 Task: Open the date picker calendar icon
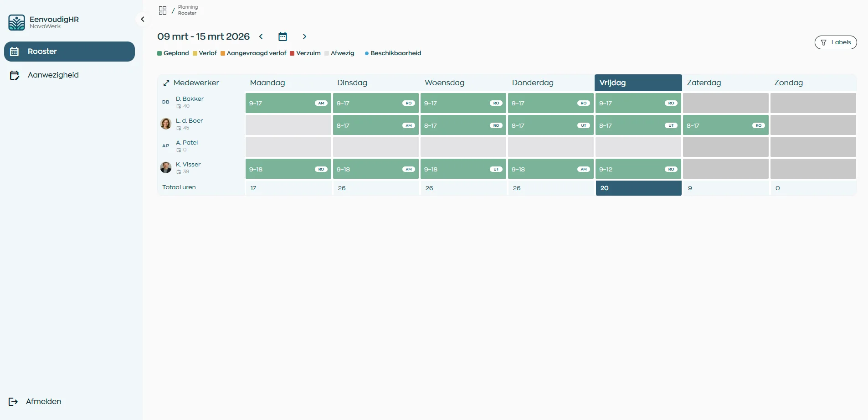coord(282,36)
